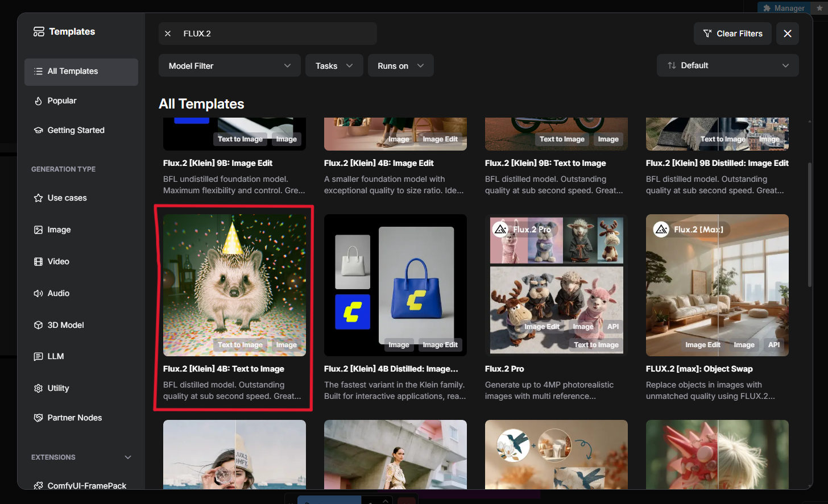828x504 pixels.
Task: Collapse the Extensions section chevron
Action: [128, 457]
